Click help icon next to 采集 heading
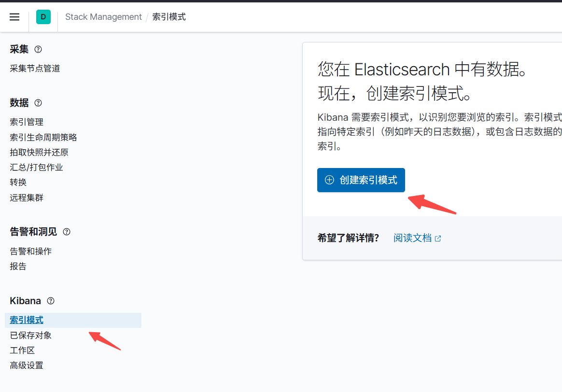The image size is (562, 392). 38,49
